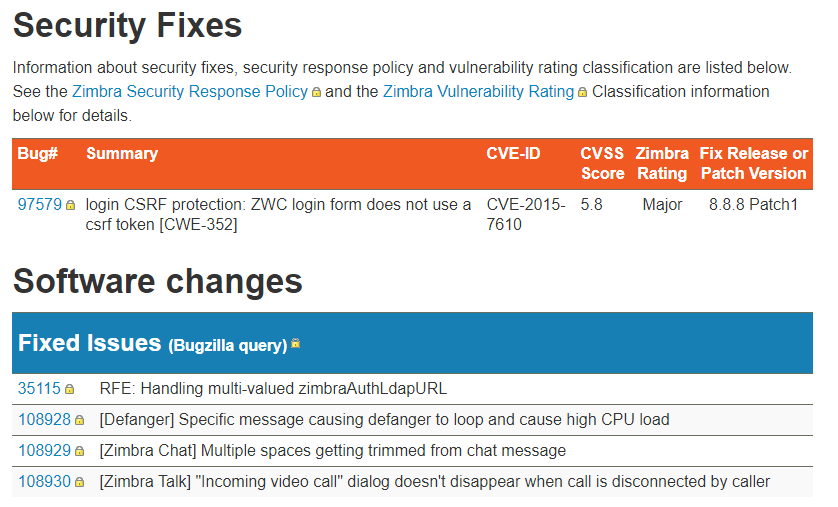The height and width of the screenshot is (507, 838).
Task: Click the CVE-2015-7610 cell text
Action: pos(525,214)
